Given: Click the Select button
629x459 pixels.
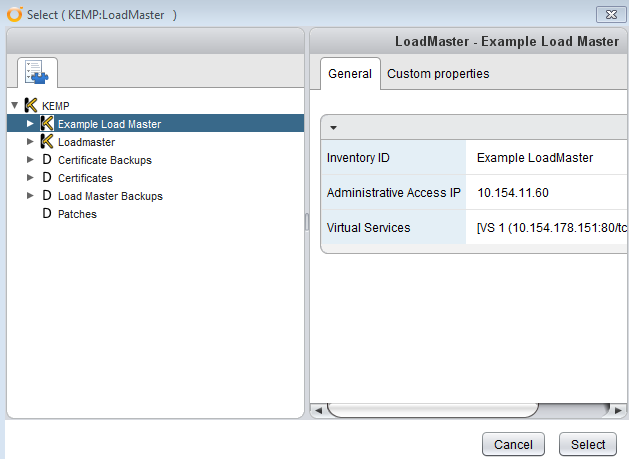Looking at the screenshot, I should tap(588, 445).
